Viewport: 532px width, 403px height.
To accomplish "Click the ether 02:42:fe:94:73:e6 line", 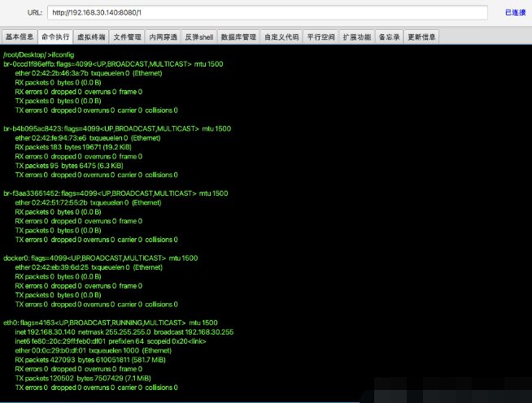I will click(88, 138).
